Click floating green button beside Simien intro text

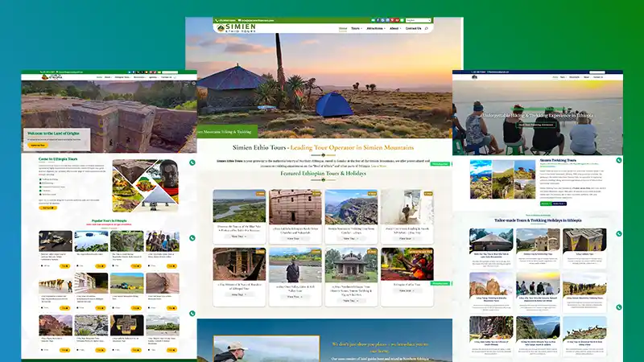pos(440,164)
